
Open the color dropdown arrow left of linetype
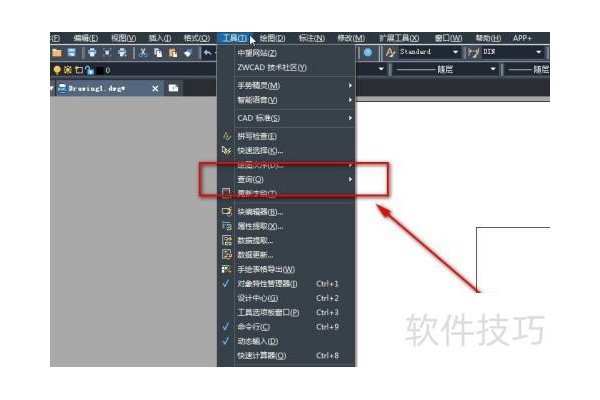coord(381,69)
